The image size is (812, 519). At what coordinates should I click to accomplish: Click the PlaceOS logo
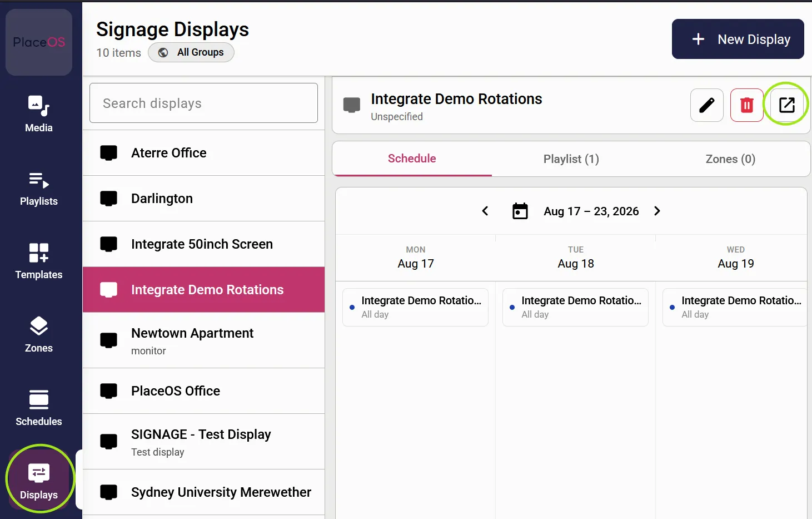(39, 42)
